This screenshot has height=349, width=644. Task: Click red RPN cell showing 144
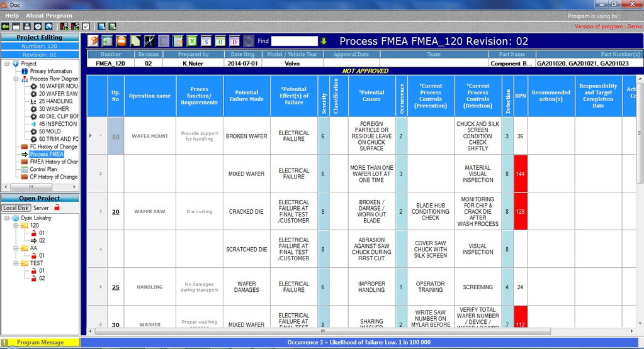pyautogui.click(x=521, y=174)
